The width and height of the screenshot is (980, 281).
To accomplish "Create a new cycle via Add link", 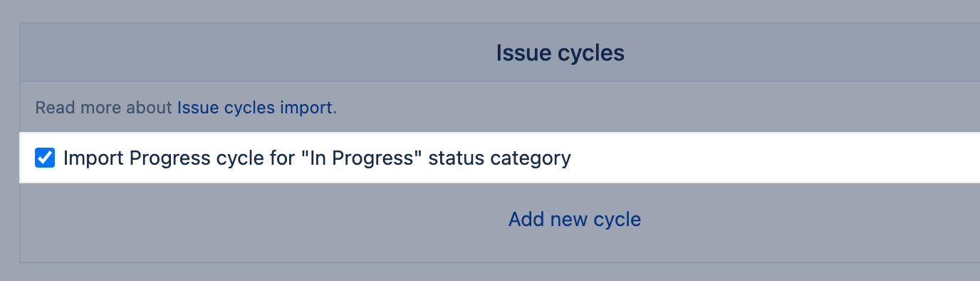I will pos(575,219).
